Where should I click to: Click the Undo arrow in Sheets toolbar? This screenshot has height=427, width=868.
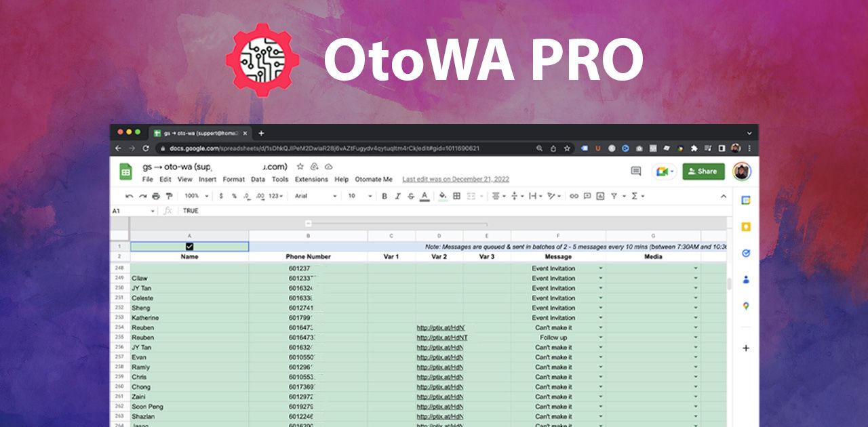pyautogui.click(x=129, y=196)
